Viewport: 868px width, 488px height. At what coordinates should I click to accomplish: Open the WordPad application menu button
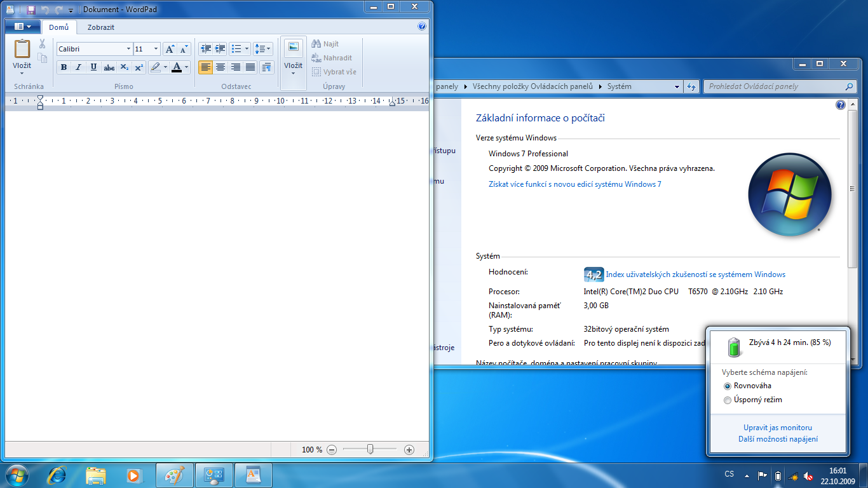pyautogui.click(x=22, y=27)
